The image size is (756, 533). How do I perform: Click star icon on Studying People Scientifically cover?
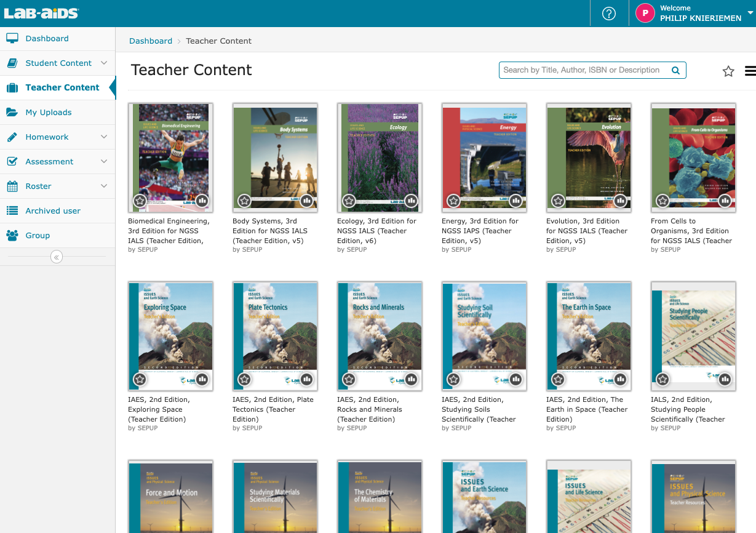[662, 379]
